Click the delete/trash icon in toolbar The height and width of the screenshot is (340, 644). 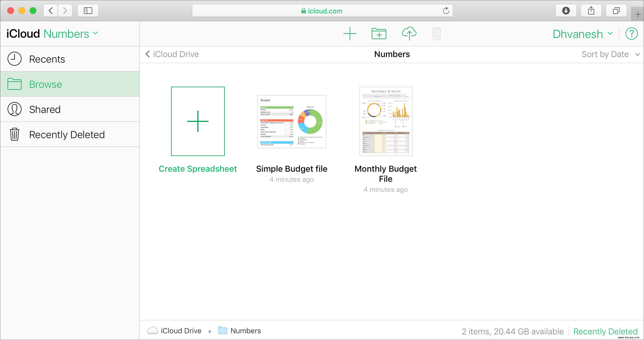pyautogui.click(x=437, y=33)
